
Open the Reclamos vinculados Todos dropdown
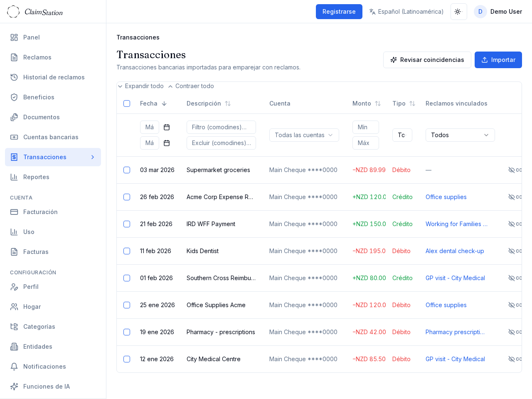click(x=460, y=135)
